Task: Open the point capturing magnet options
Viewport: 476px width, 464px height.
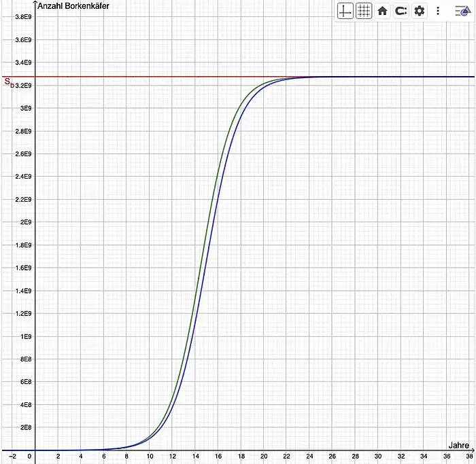Action: pos(401,11)
